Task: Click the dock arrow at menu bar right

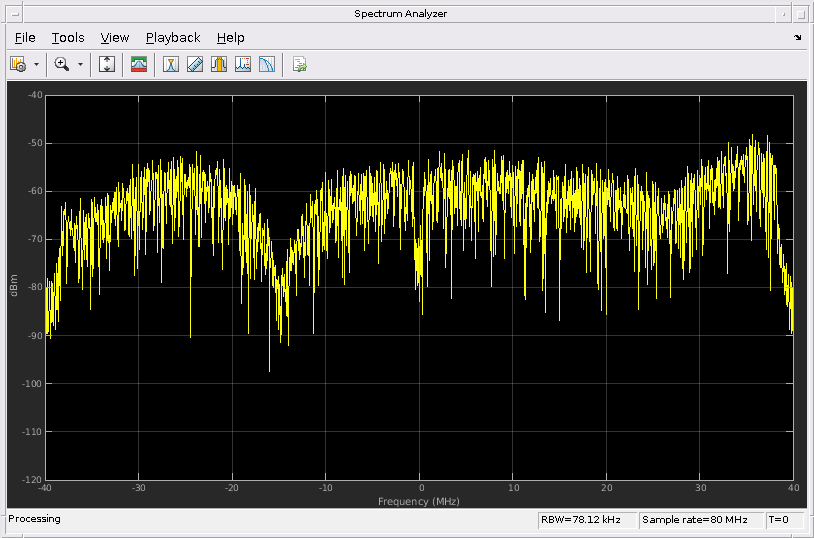Action: pyautogui.click(x=797, y=38)
